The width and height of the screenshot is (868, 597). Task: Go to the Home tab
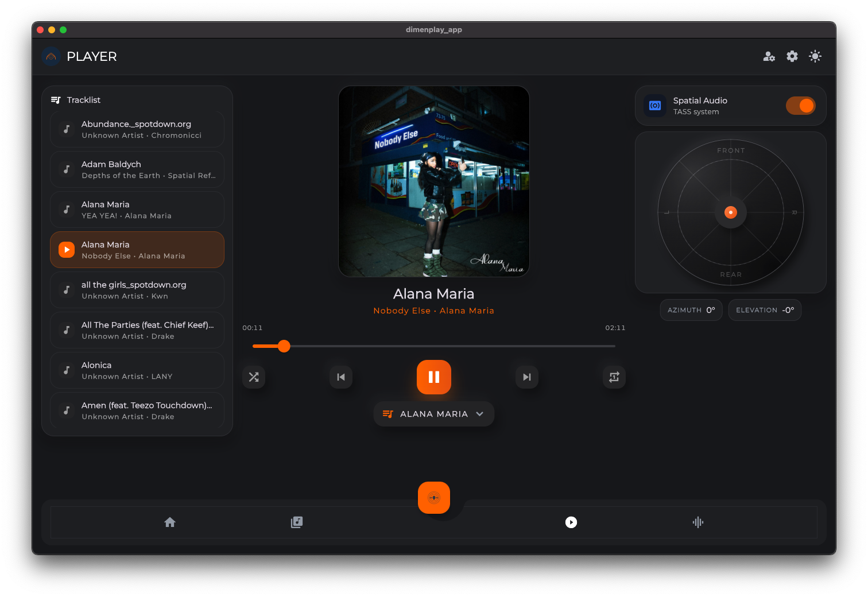coord(170,522)
